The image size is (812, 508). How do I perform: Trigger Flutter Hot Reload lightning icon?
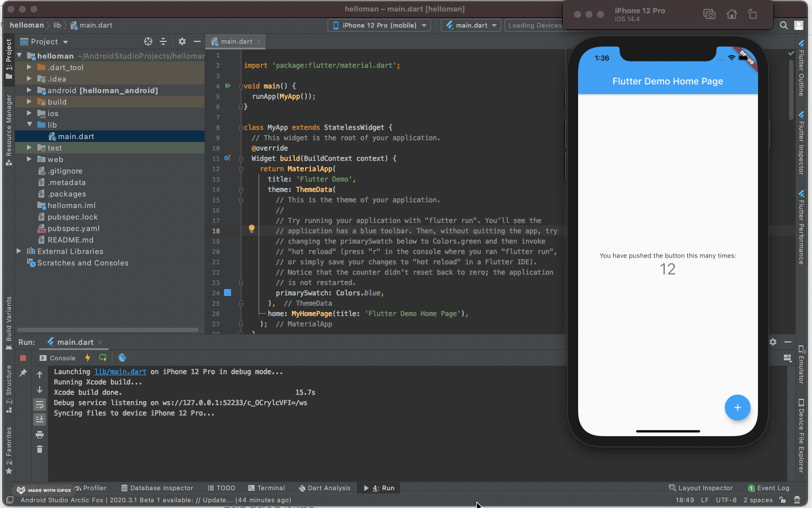[88, 357]
